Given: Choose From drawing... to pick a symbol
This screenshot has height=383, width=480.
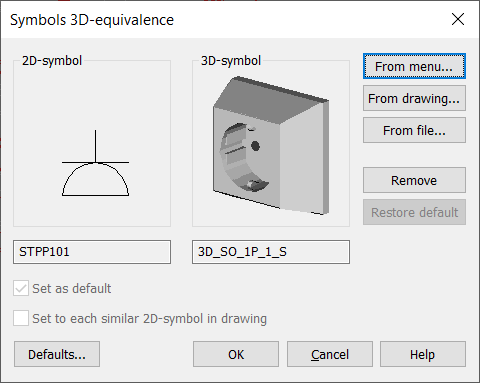Looking at the screenshot, I should point(414,98).
